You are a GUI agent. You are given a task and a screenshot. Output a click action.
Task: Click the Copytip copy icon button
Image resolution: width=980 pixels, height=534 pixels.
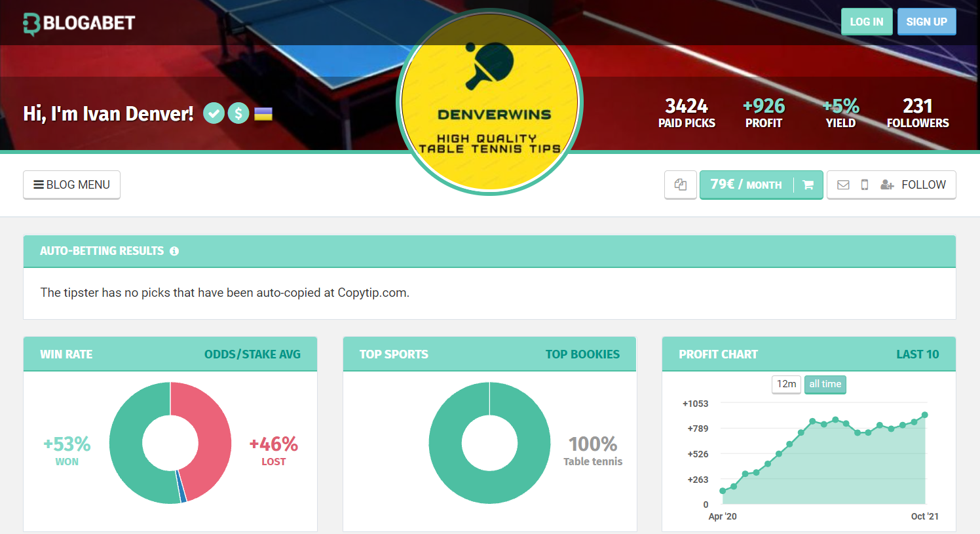(681, 185)
